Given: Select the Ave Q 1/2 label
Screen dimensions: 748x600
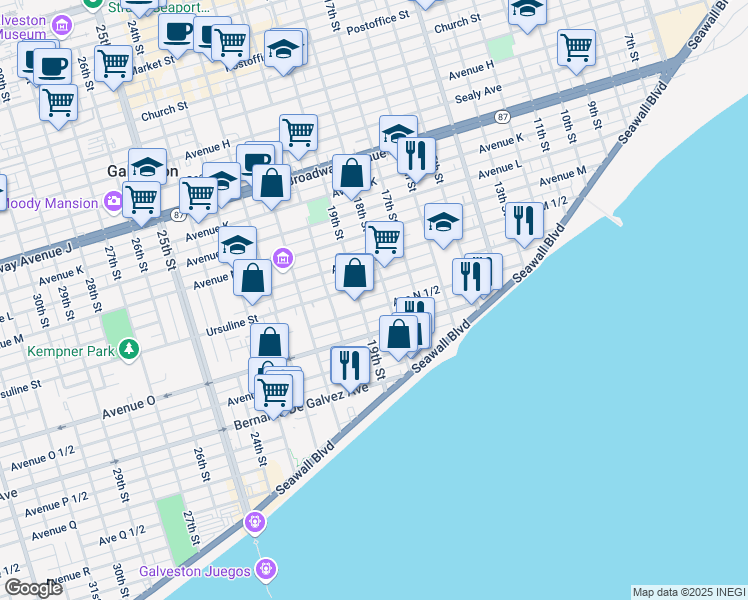Looking at the screenshot, I should [122, 536].
